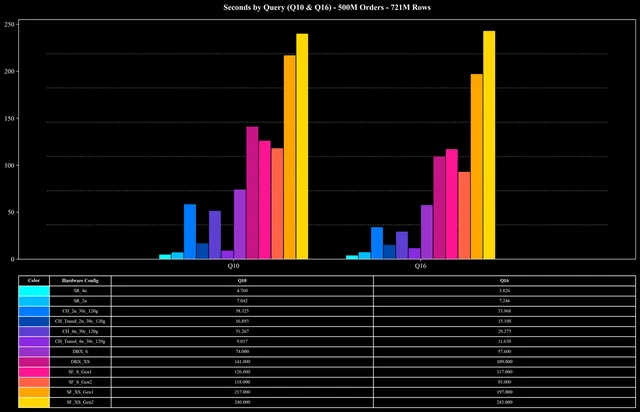Select the yellow SF_XS_Gen2 bar in Q16
This screenshot has height=412, width=640.
coord(489,145)
